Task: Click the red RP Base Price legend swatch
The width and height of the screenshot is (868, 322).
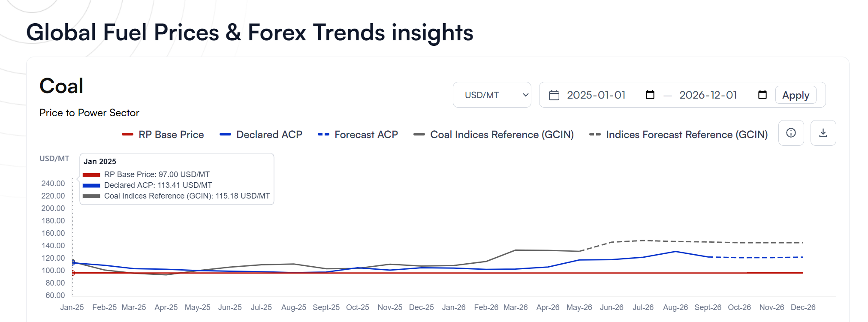Action: (127, 135)
